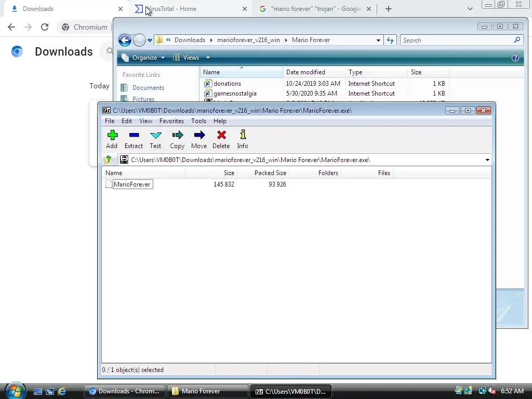The image size is (532, 399).
Task: Go up one folder level in 7-Zip
Action: pyautogui.click(x=108, y=159)
